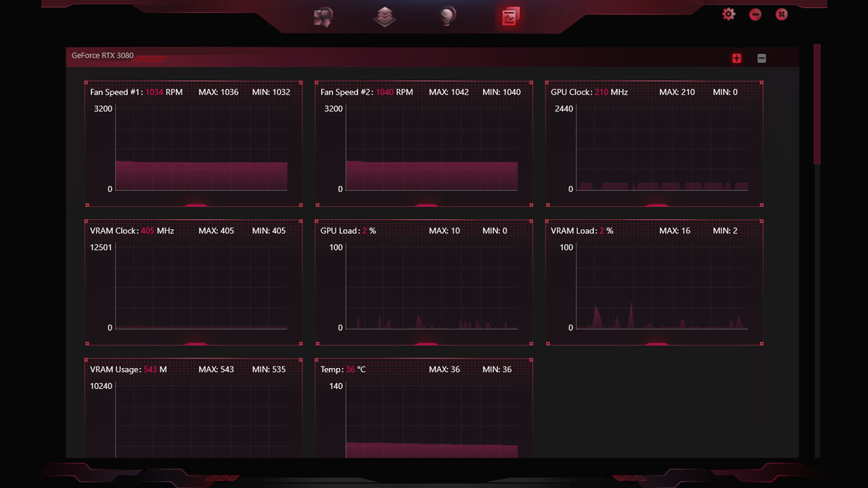Click the "MAX: 10" value in GPU Load
This screenshot has width=868, height=488.
[445, 231]
